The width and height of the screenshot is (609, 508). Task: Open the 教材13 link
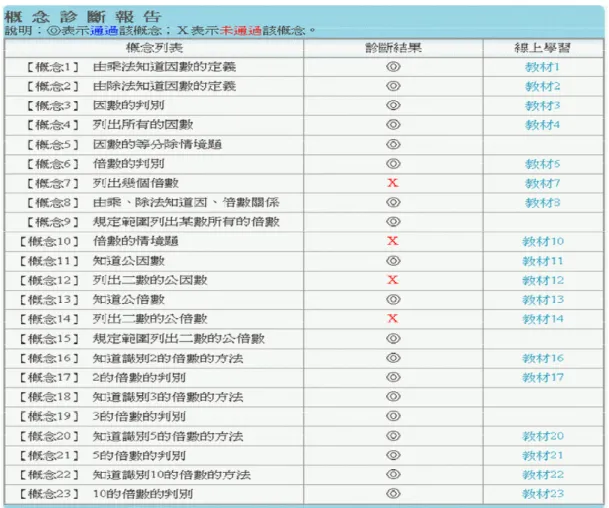click(x=543, y=300)
